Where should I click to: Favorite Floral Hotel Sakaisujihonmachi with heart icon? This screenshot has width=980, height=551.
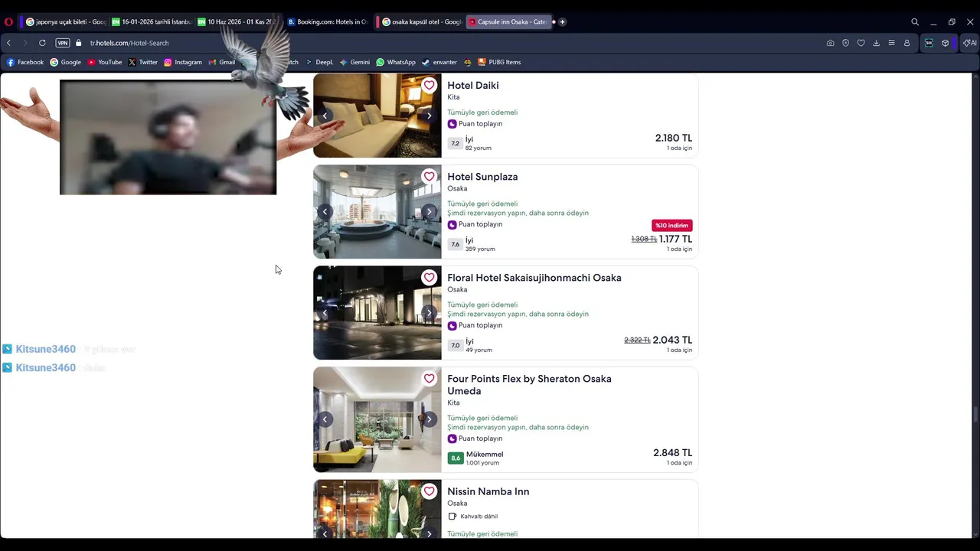click(x=429, y=278)
